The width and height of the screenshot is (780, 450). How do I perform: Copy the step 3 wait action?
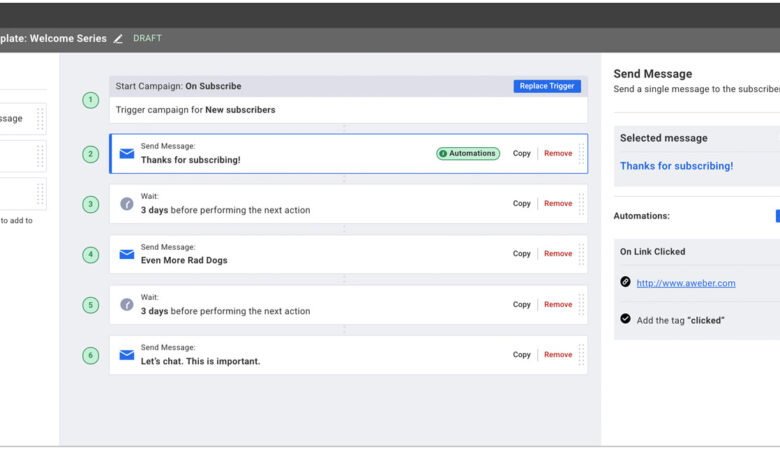pos(521,204)
